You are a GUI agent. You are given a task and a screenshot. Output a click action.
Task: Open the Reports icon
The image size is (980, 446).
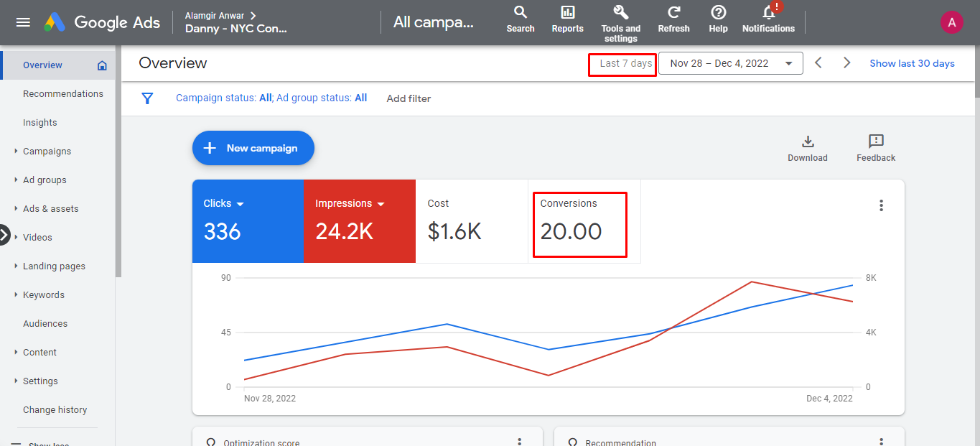(x=567, y=13)
